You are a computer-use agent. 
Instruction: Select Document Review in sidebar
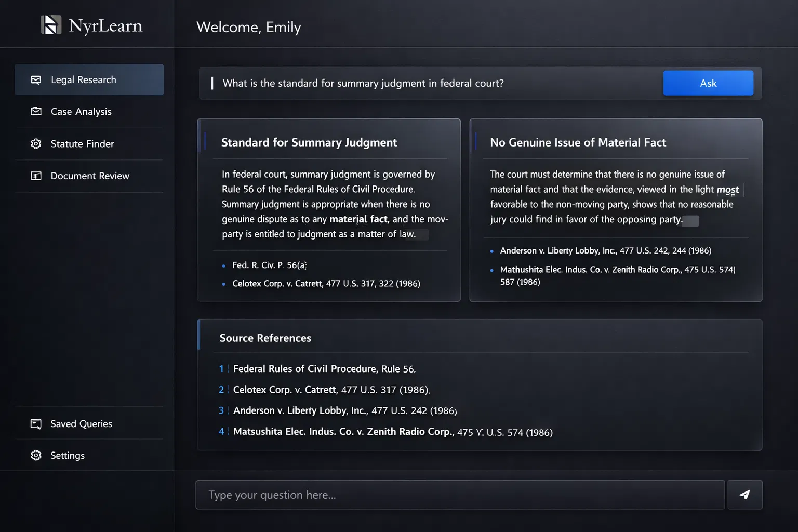[90, 176]
